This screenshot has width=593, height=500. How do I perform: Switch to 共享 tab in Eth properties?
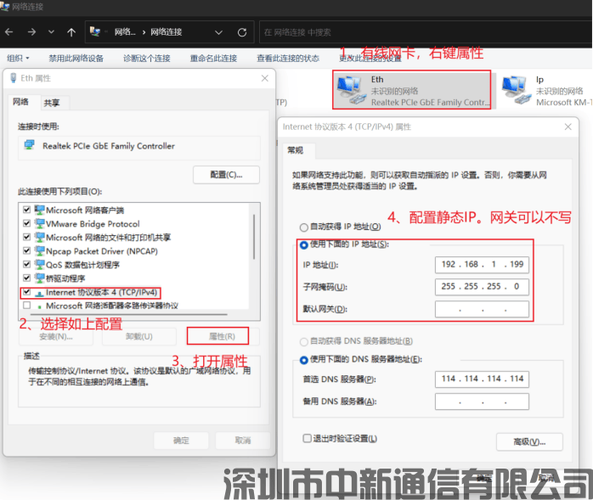click(51, 103)
